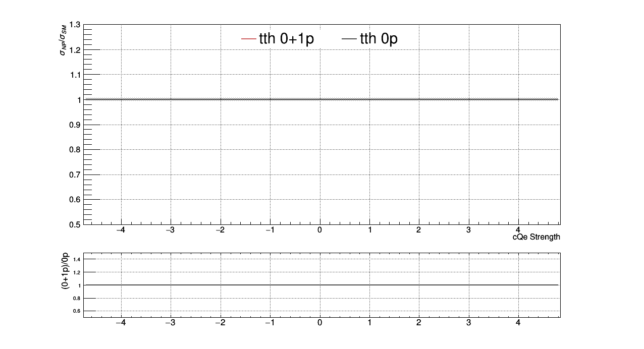This screenshot has width=644, height=349.
Task: Click the 0.6 tick label on upper plot y-axis
Action: (x=75, y=199)
